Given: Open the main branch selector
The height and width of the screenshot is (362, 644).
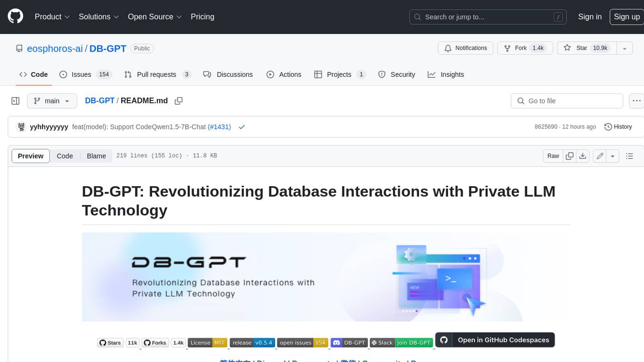Looking at the screenshot, I should (52, 101).
